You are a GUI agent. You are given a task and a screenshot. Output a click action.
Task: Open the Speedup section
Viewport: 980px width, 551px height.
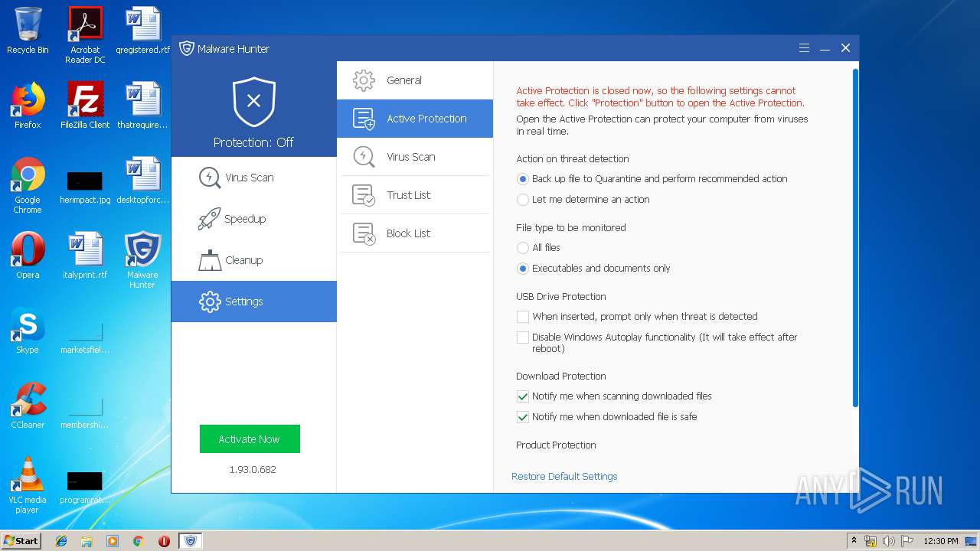pyautogui.click(x=253, y=219)
